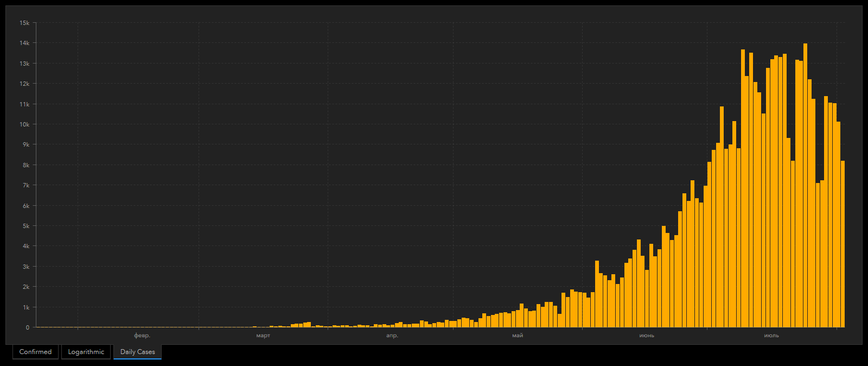Click the 7k y-axis label
Image resolution: width=868 pixels, height=366 pixels.
click(x=25, y=185)
